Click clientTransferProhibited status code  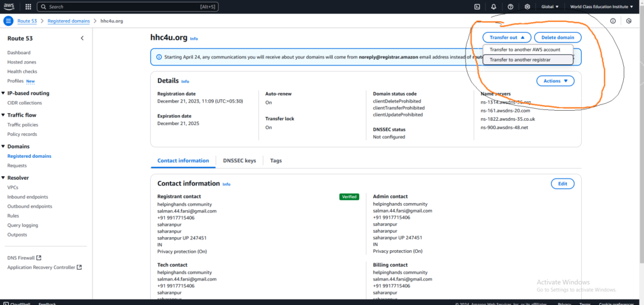tap(399, 108)
